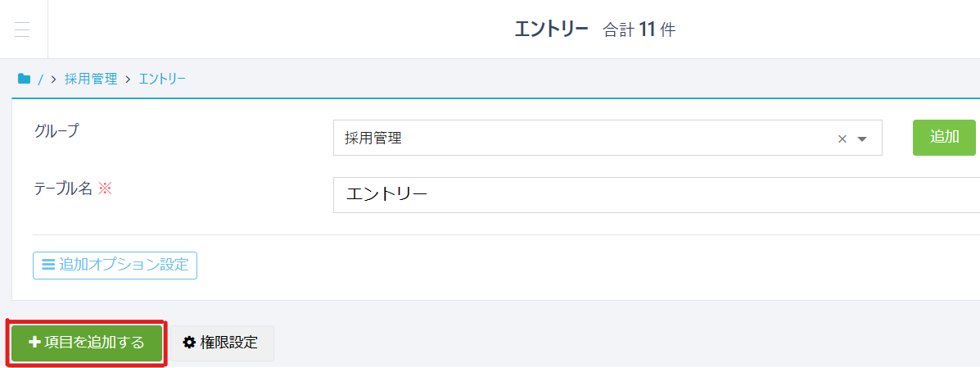980x368 pixels.
Task: Click the root slash breadcrumb link
Action: tap(40, 80)
